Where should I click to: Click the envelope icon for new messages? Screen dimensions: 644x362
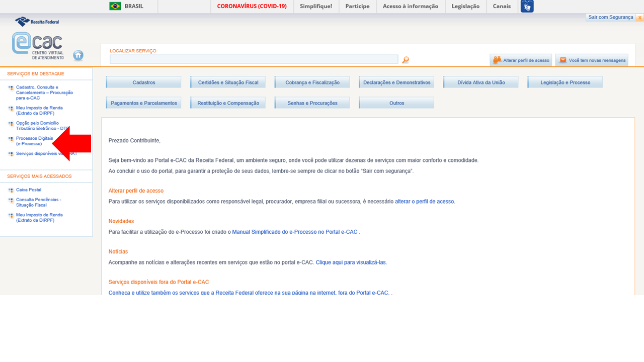(563, 60)
